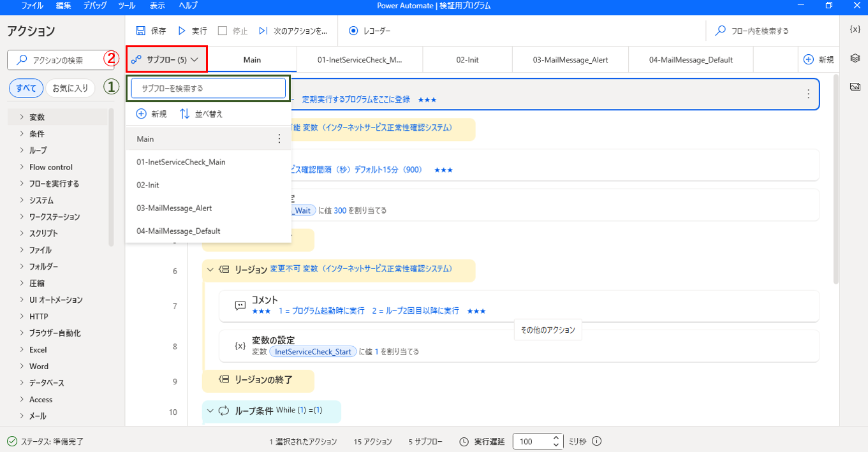Click the InetServiceCheck_Start variable chip
The height and width of the screenshot is (452, 868).
coord(313,351)
